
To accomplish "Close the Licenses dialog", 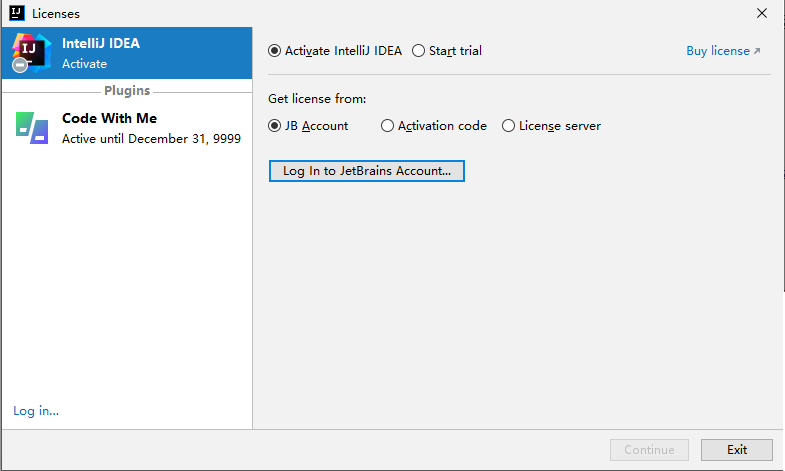I will (x=762, y=13).
